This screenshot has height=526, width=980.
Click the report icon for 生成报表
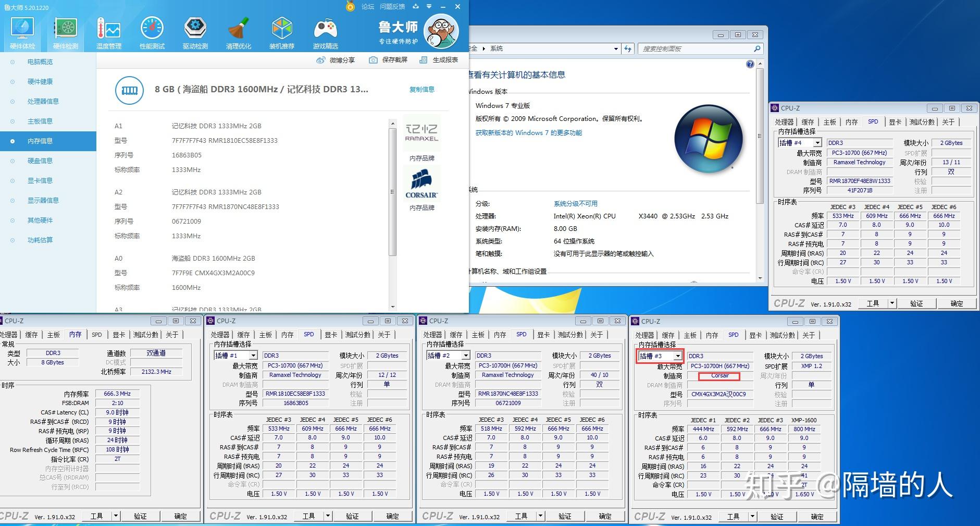click(424, 60)
